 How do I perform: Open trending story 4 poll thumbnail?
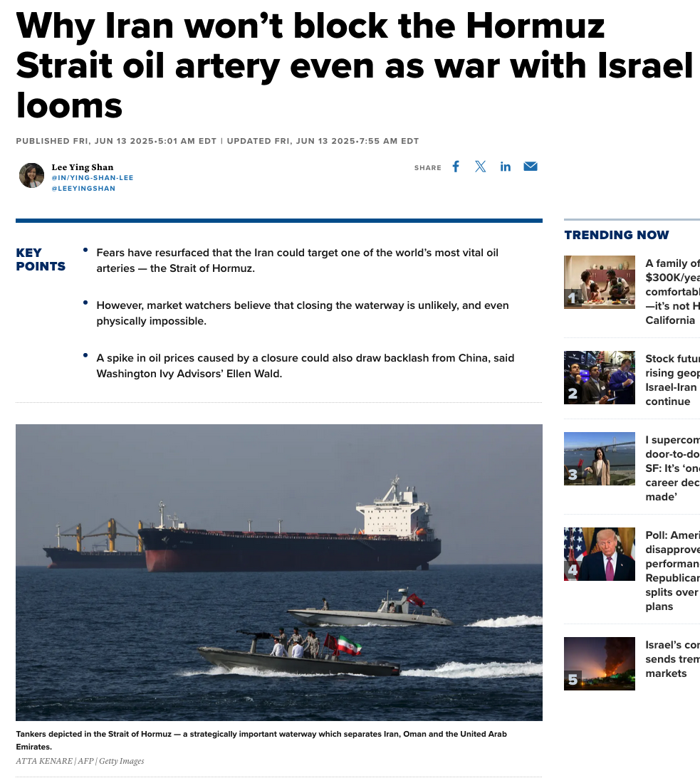click(599, 554)
